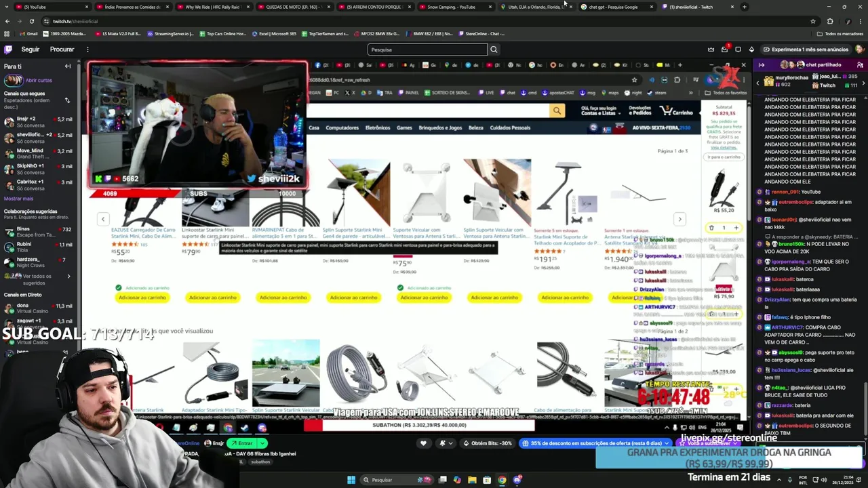Click the green Entrar button
Screen dimensions: 868x488
[x=241, y=443]
